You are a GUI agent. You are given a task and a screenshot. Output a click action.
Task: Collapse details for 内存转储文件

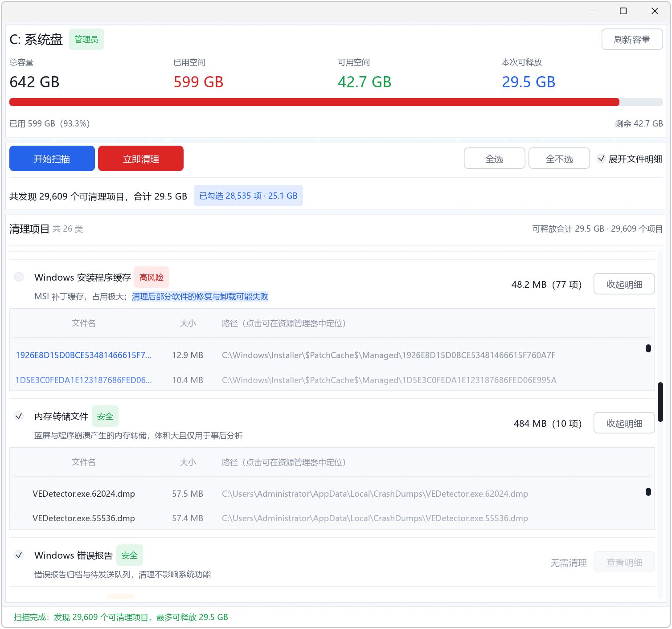[624, 423]
